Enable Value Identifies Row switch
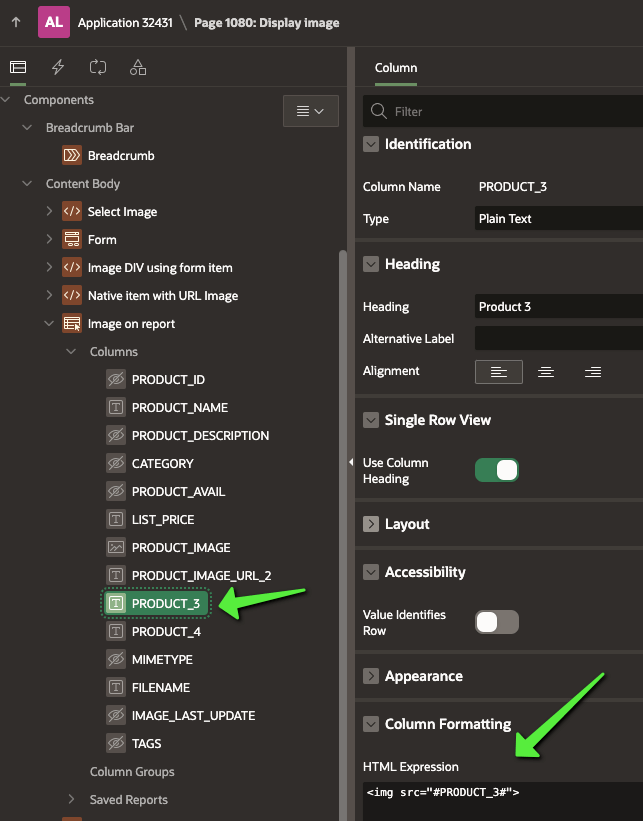 (496, 622)
